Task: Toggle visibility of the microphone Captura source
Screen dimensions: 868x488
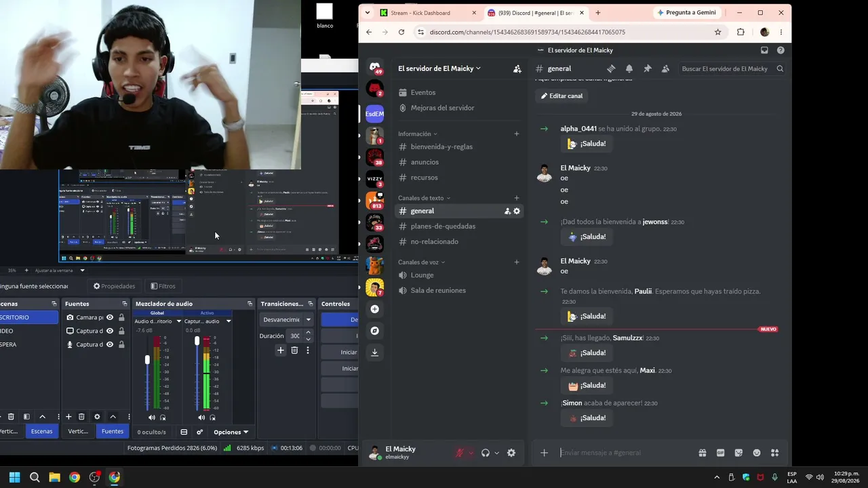Action: point(110,344)
